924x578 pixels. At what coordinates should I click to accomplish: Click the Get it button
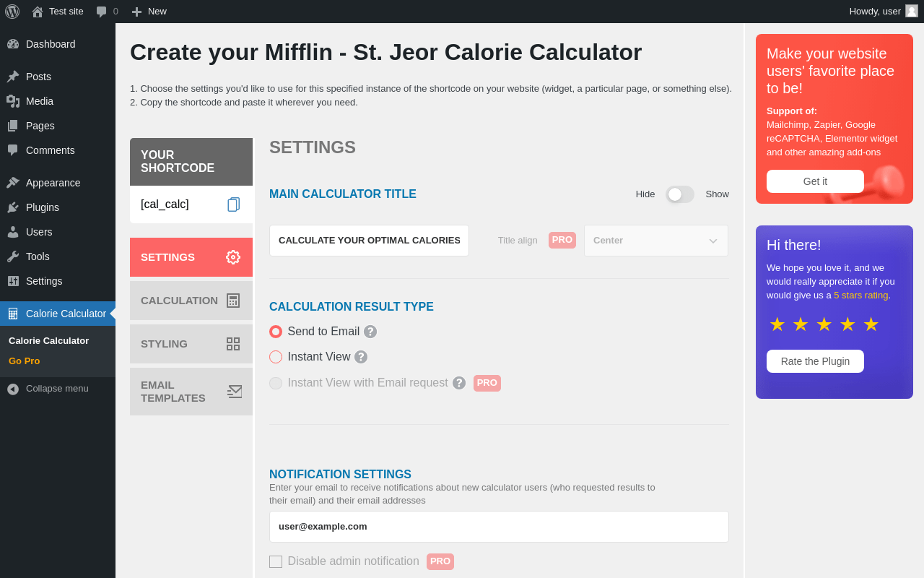pyautogui.click(x=815, y=181)
